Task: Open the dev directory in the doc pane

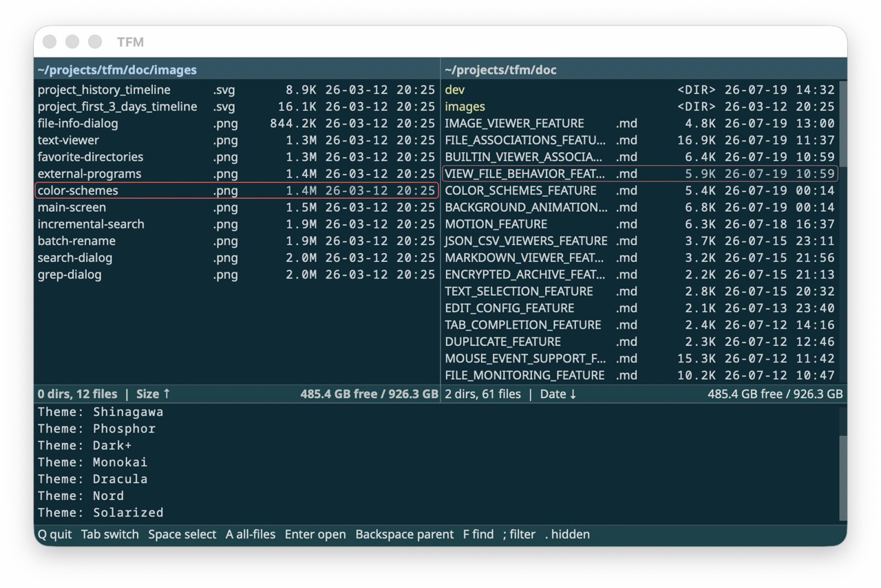Action: click(x=640, y=90)
